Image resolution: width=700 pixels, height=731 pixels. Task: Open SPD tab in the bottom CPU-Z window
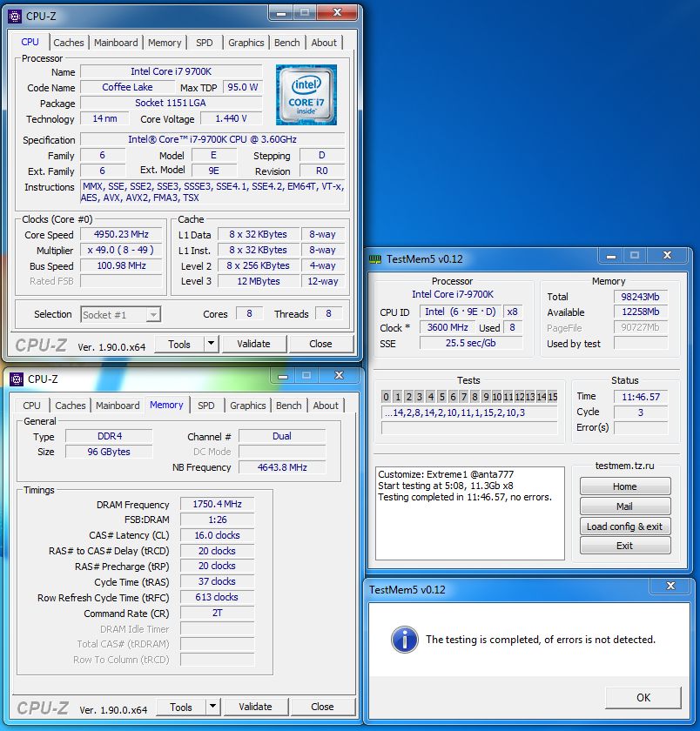[x=206, y=406]
